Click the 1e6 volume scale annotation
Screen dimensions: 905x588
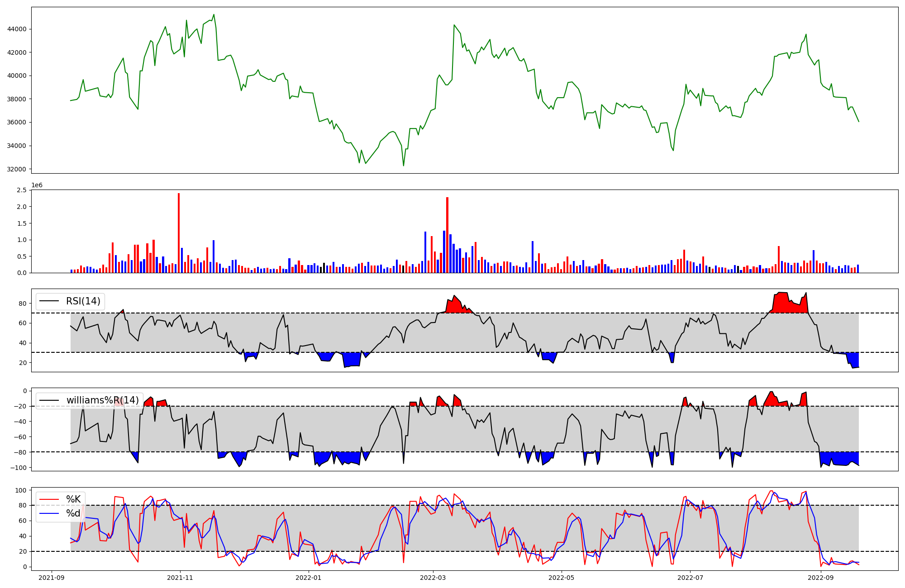pos(37,185)
